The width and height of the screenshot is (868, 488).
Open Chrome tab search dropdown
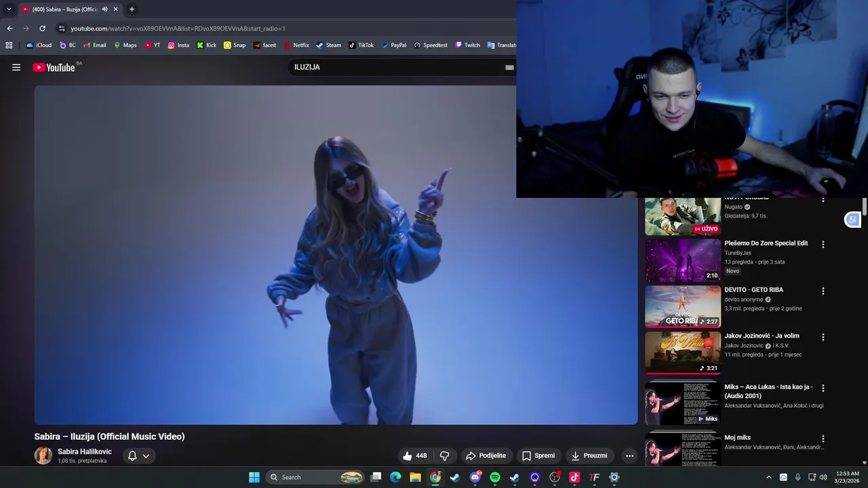coord(9,9)
